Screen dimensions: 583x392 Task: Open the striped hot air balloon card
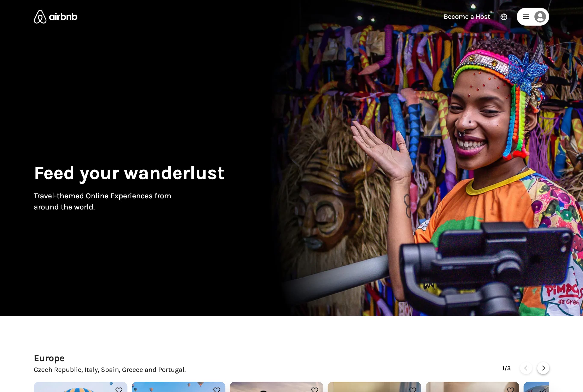pos(81,387)
